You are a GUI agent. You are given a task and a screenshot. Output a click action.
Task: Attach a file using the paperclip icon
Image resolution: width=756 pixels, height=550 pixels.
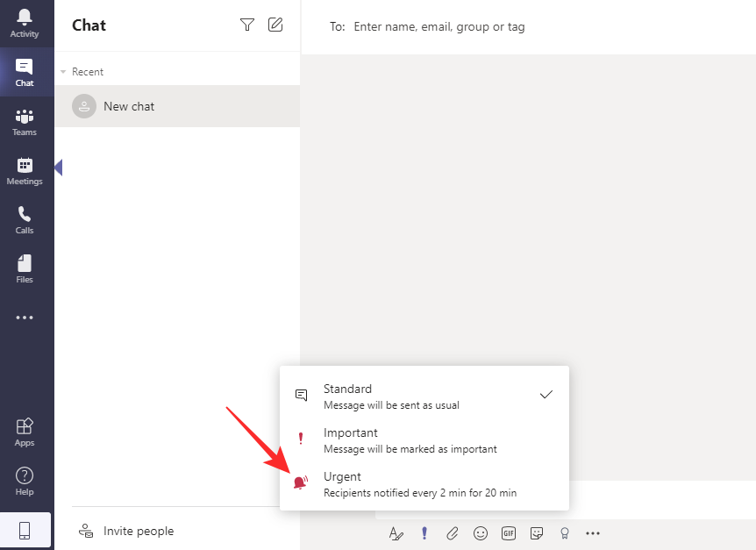tap(453, 532)
